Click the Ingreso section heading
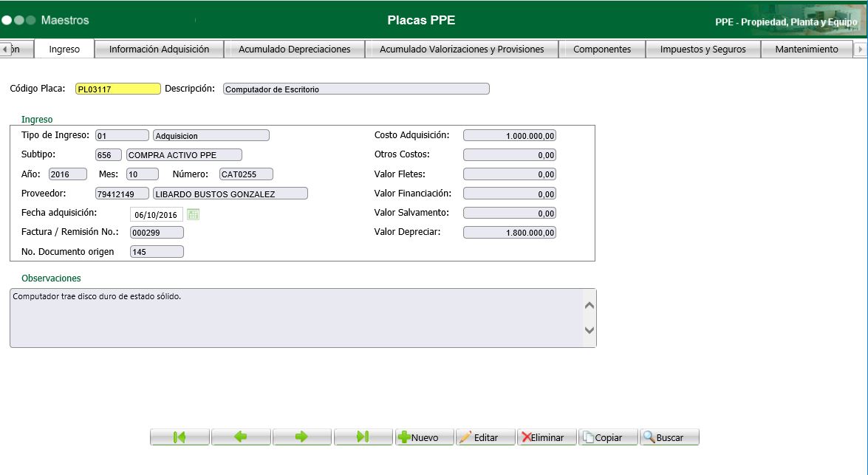 pyautogui.click(x=37, y=119)
